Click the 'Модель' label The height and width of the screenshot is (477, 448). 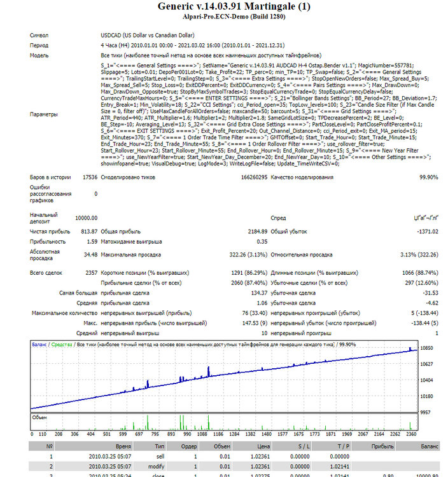[39, 55]
